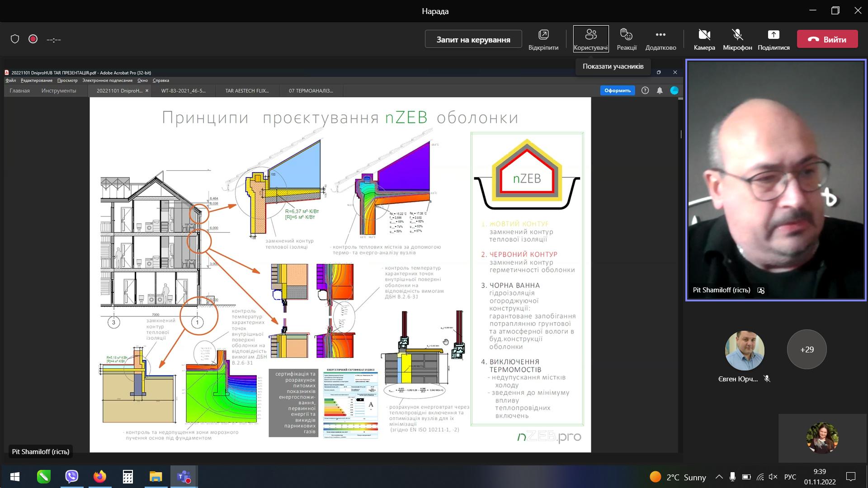Click the shield security icon
868x488 pixels.
[x=15, y=39]
